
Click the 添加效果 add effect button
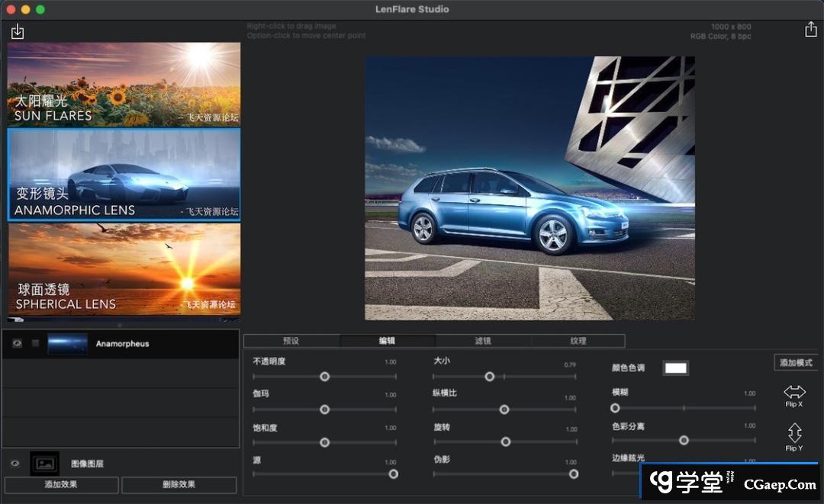click(61, 484)
